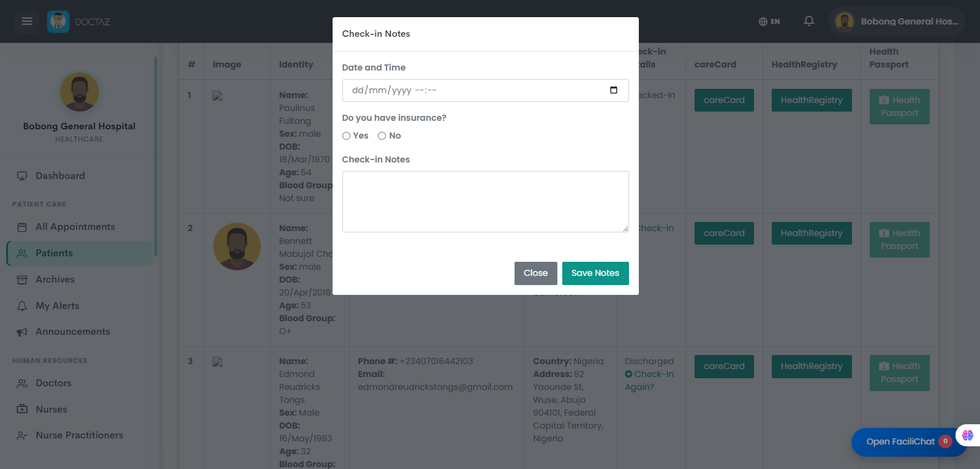
Task: Click Bennett Mabujof's avatar photo
Action: 237,246
